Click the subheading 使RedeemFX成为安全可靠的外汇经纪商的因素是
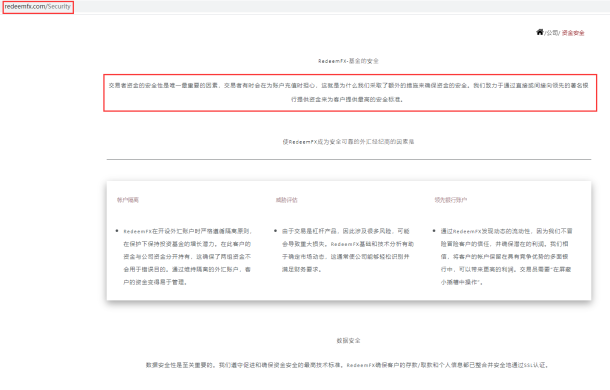The width and height of the screenshot is (610, 390). coord(348,142)
